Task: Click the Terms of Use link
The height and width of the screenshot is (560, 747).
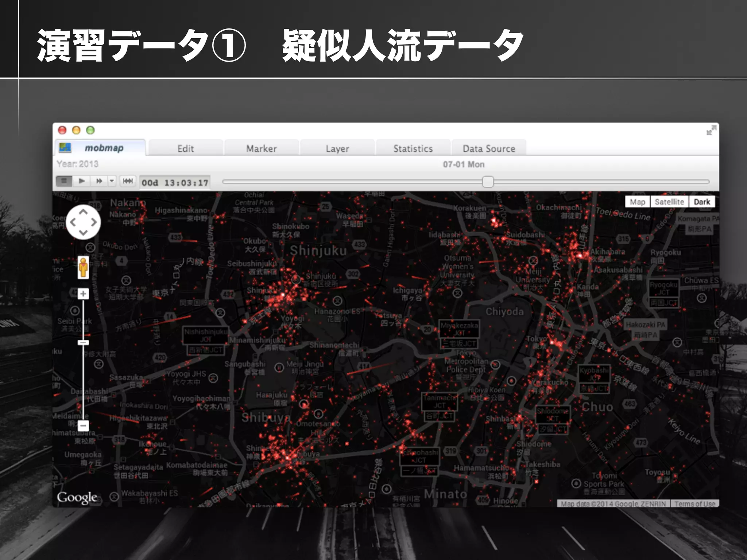Action: click(x=694, y=504)
